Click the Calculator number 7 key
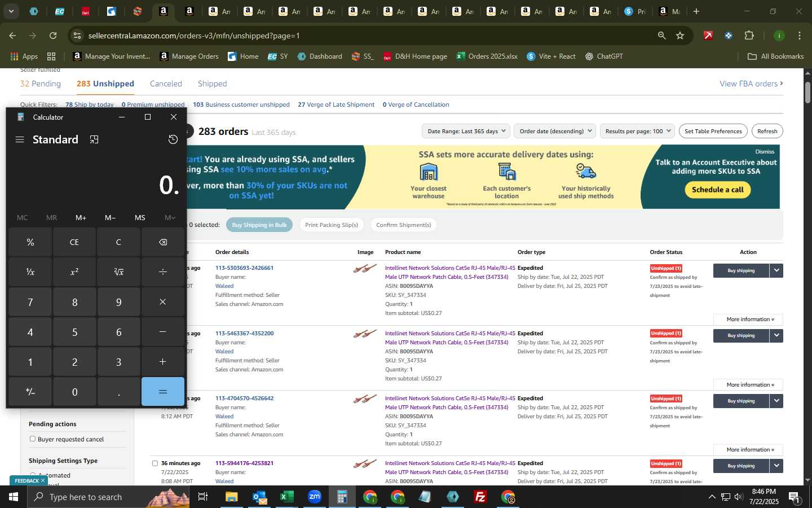 [x=30, y=302]
